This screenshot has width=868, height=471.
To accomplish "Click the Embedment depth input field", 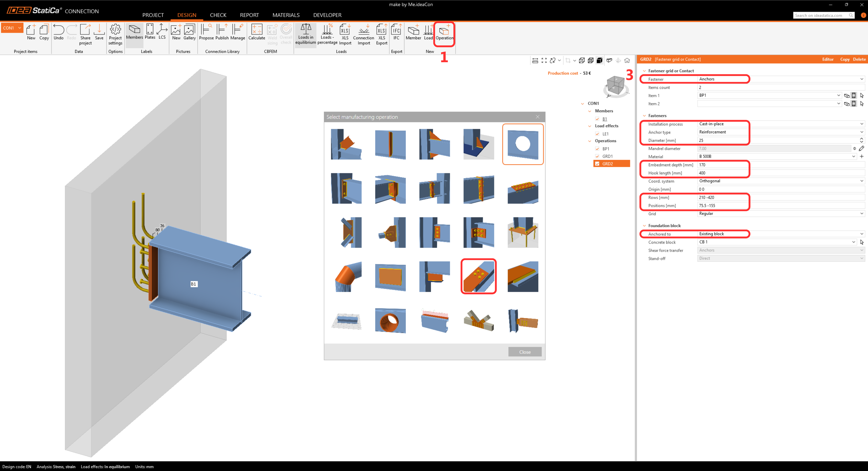I will (775, 165).
